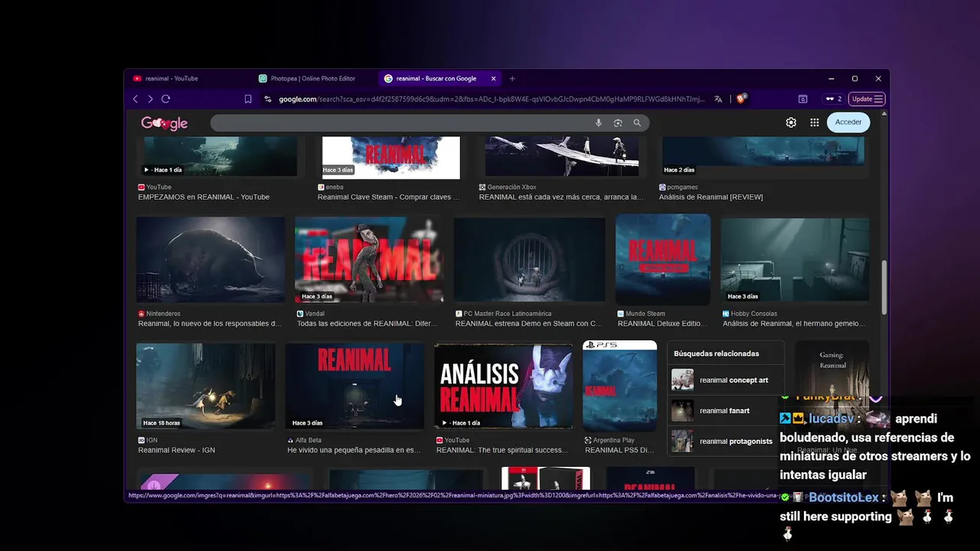Screen dimensions: 980x551
Task: Switch to the reanimal - YouTube tab
Action: pyautogui.click(x=171, y=78)
